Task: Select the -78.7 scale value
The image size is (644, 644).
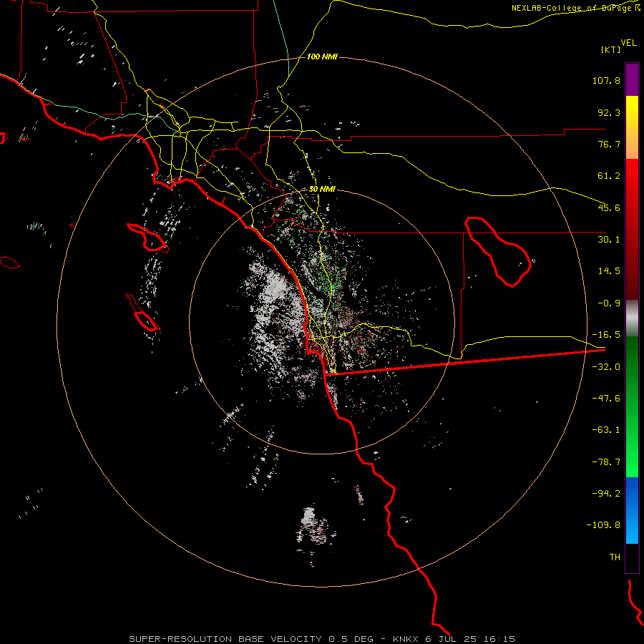Action: point(606,462)
